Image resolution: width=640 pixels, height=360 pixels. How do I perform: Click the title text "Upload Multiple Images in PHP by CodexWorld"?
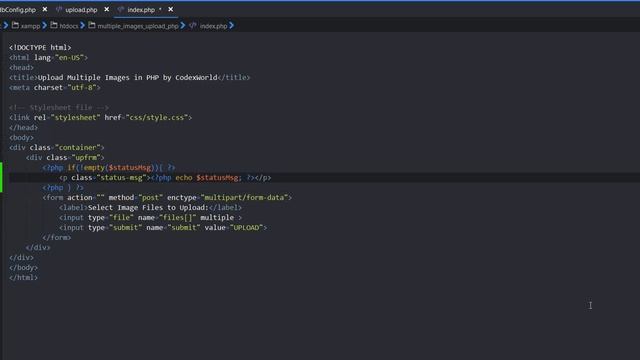tap(127, 78)
